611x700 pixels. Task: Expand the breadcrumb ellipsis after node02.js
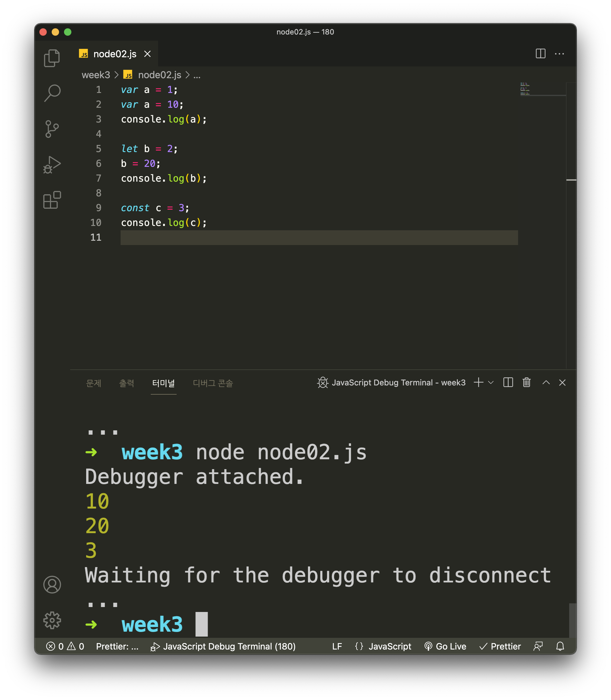197,75
